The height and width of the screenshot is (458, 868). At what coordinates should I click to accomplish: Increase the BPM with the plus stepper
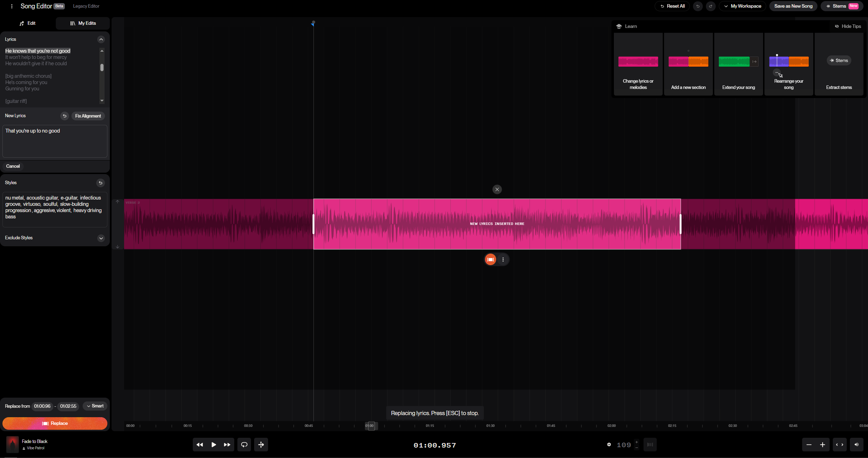[637, 442]
